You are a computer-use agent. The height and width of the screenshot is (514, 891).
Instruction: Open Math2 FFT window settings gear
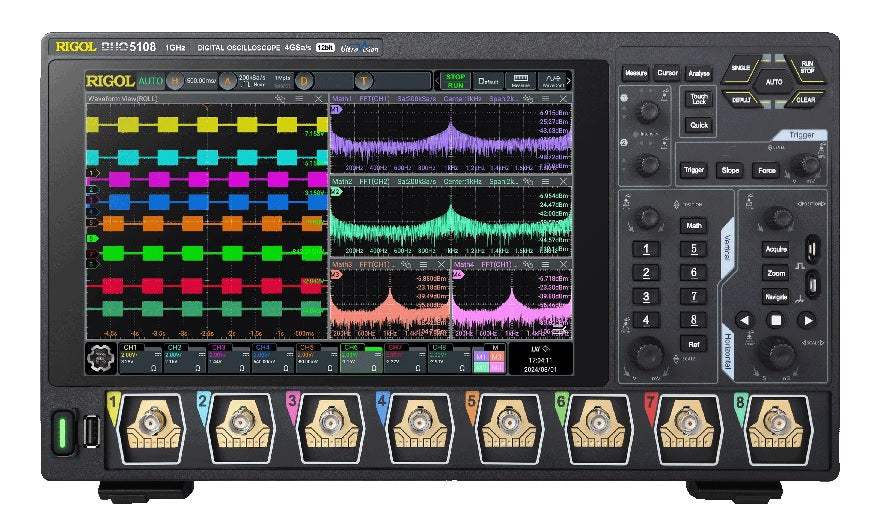[x=528, y=182]
